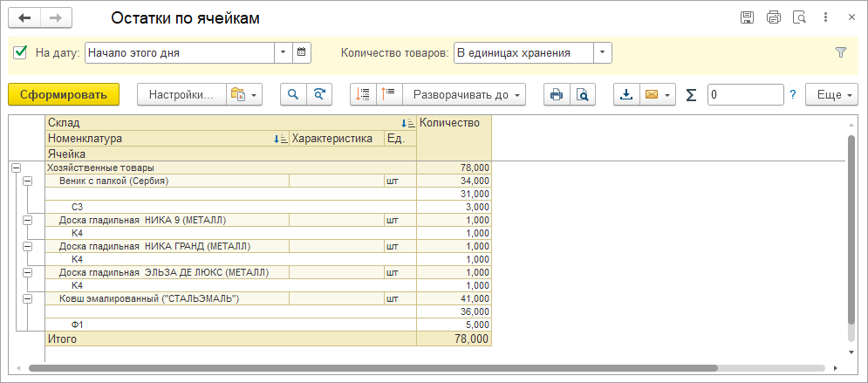The image size is (868, 383).
Task: Open Количество товаров dropdown arrow
Action: (603, 52)
